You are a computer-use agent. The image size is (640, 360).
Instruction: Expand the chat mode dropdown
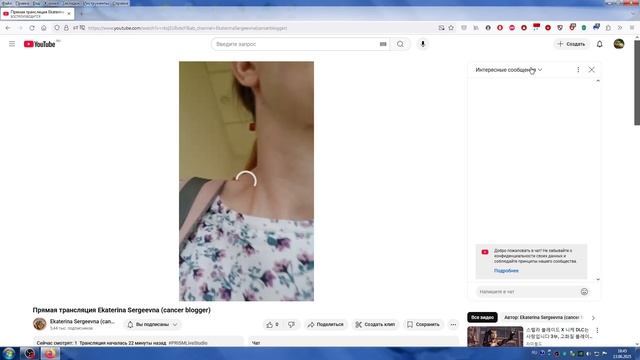[509, 70]
